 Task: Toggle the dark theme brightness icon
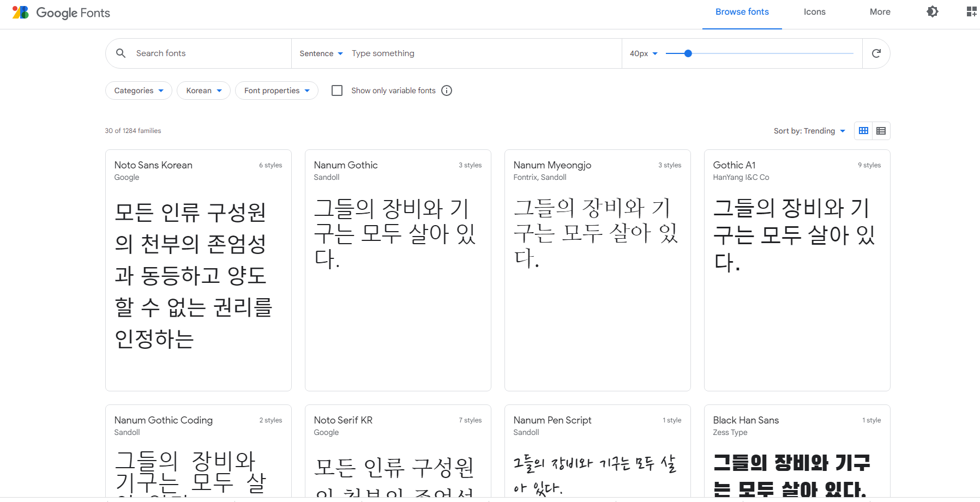tap(933, 11)
